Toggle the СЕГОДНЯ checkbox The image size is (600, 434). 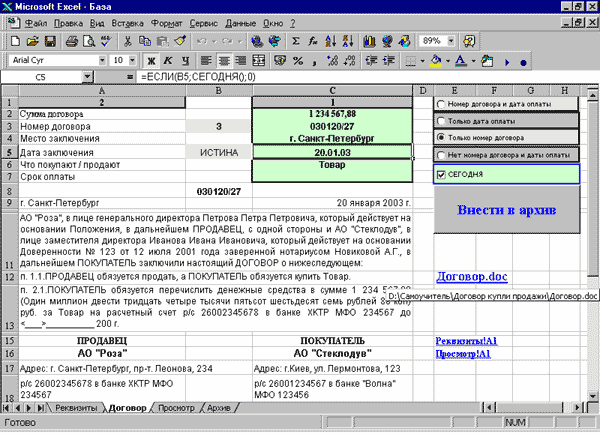441,175
